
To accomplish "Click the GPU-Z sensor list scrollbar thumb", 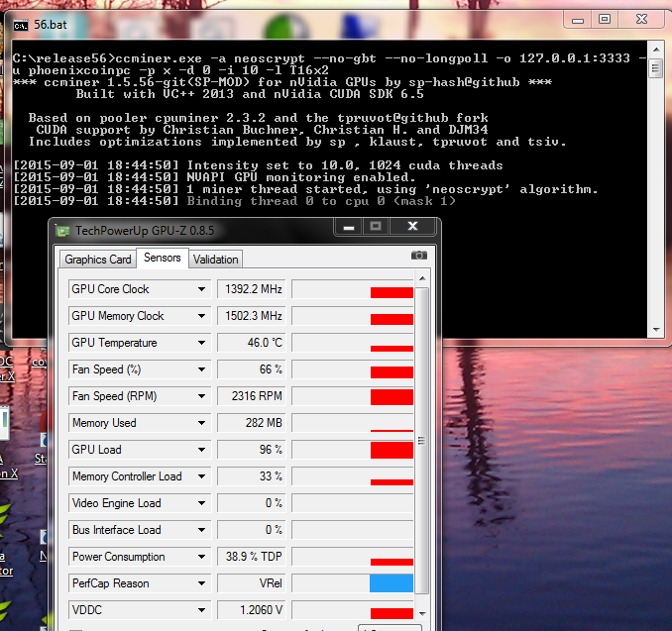I will 422,441.
